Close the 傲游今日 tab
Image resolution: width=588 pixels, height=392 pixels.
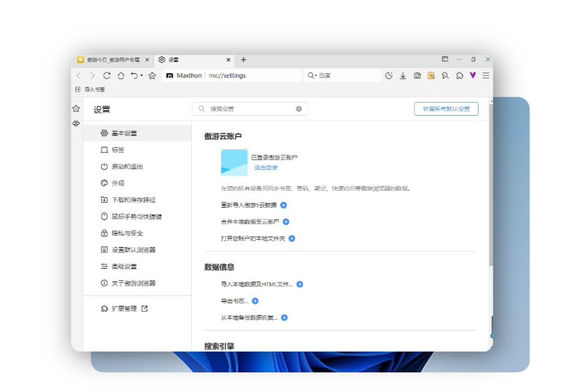[x=147, y=59]
